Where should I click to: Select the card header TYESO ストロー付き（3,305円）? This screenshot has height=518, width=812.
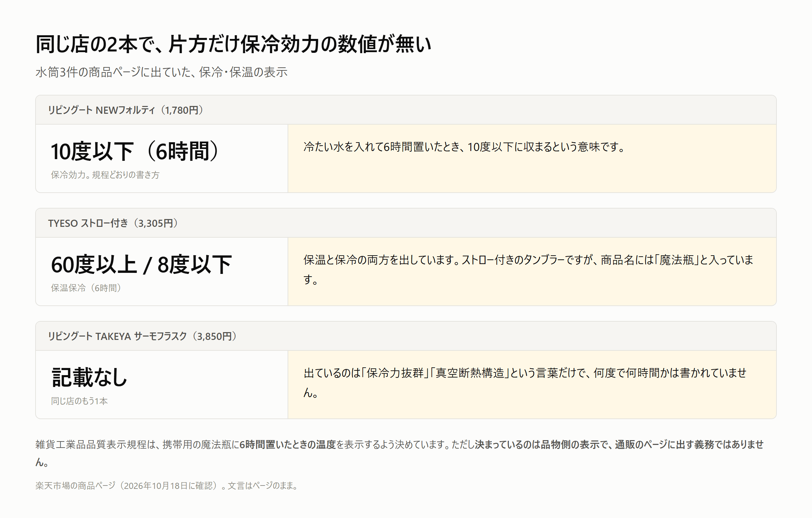406,223
